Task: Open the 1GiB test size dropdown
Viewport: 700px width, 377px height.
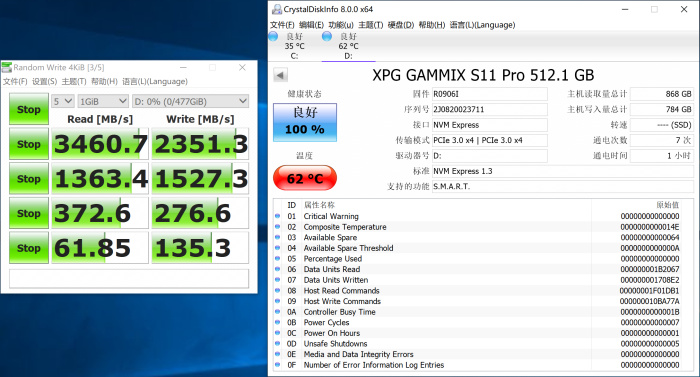Action: (103, 101)
